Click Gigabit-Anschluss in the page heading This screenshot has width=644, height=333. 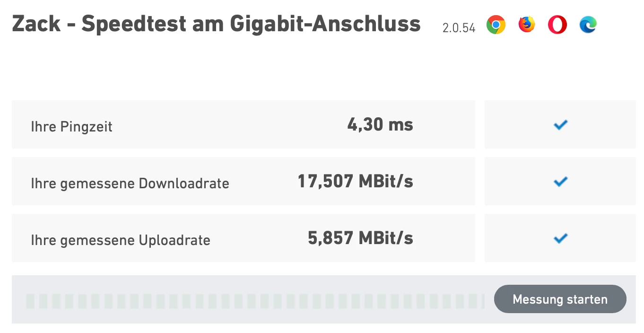(x=325, y=24)
